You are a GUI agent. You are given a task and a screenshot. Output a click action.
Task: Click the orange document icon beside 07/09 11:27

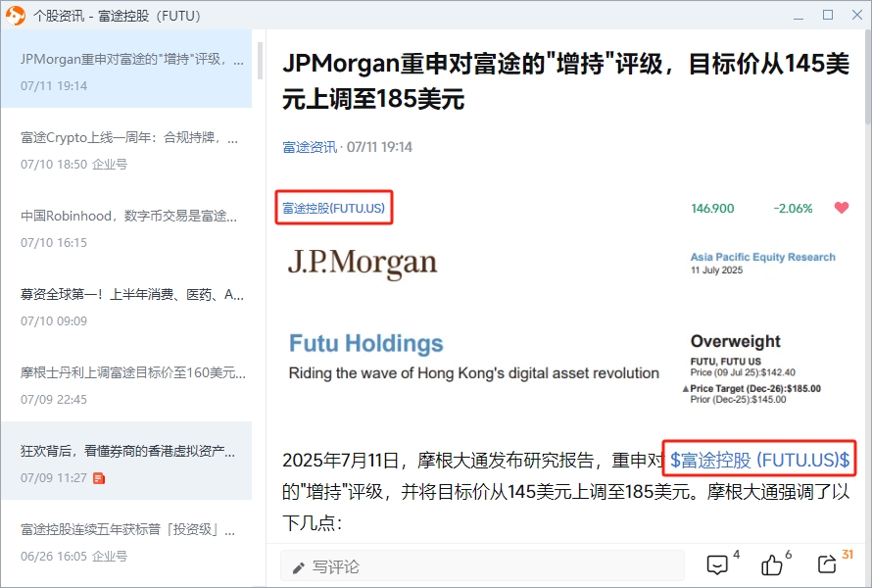(99, 478)
